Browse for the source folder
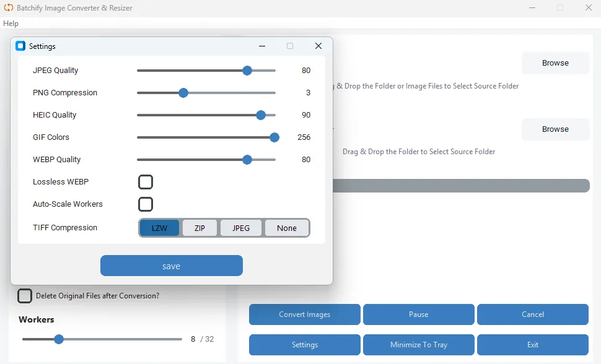 click(x=555, y=63)
